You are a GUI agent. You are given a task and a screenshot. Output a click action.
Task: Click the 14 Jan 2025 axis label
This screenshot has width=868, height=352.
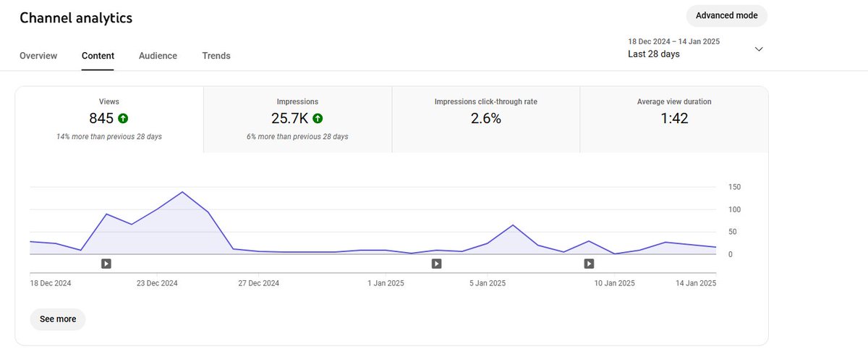tap(695, 283)
